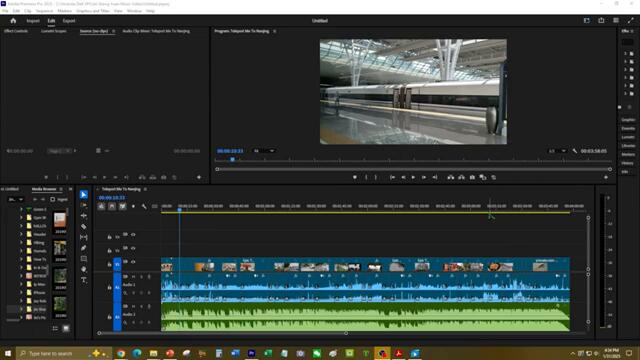This screenshot has width=640, height=360.
Task: Mute the Audio 1 track
Action: pos(133,277)
